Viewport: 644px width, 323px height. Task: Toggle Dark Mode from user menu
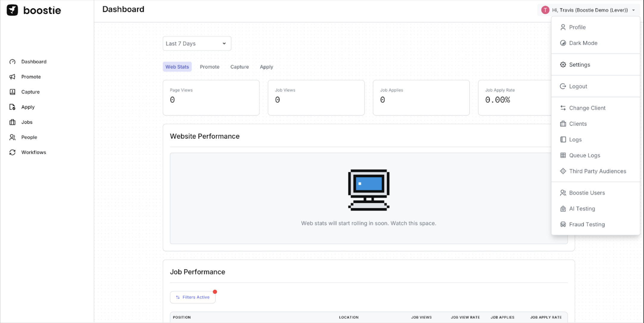pos(583,43)
